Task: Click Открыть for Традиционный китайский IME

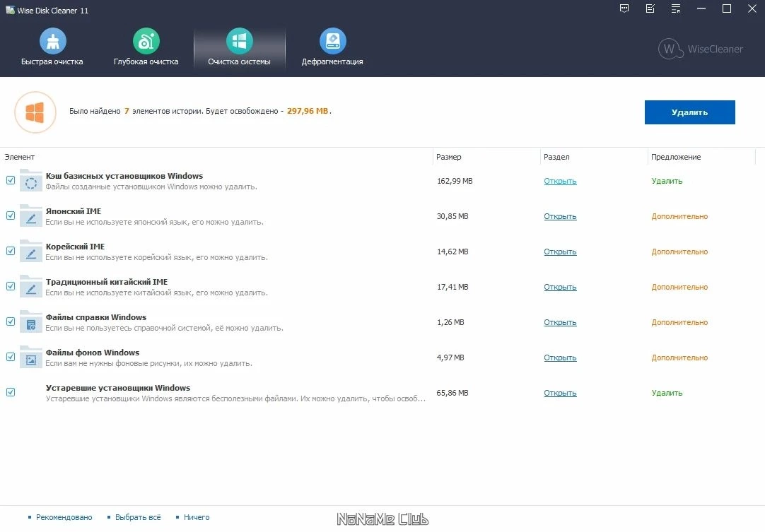Action: [560, 288]
